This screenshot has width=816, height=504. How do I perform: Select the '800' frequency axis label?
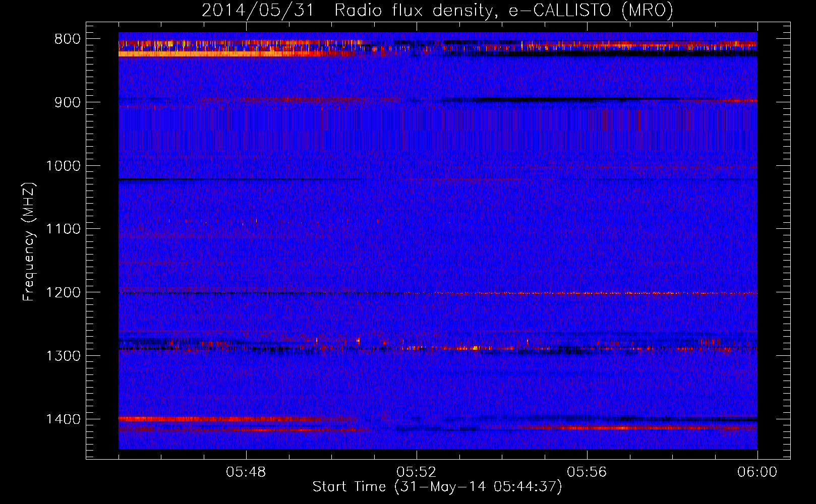point(68,39)
